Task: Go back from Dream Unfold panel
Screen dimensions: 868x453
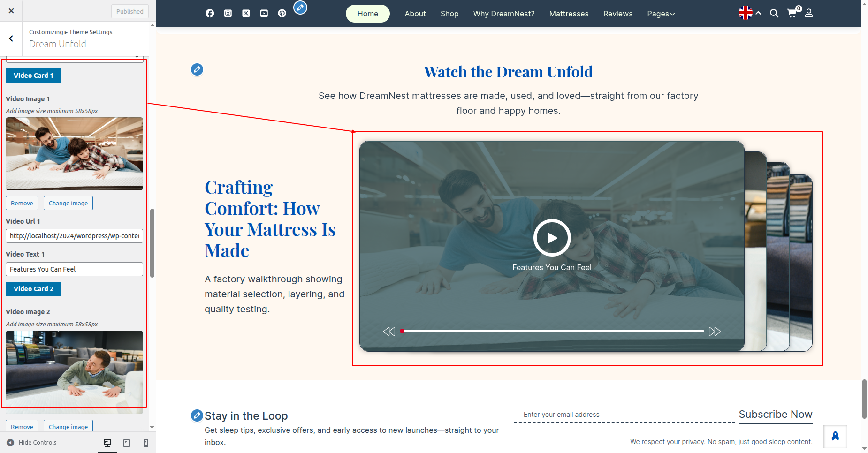Action: [x=11, y=38]
